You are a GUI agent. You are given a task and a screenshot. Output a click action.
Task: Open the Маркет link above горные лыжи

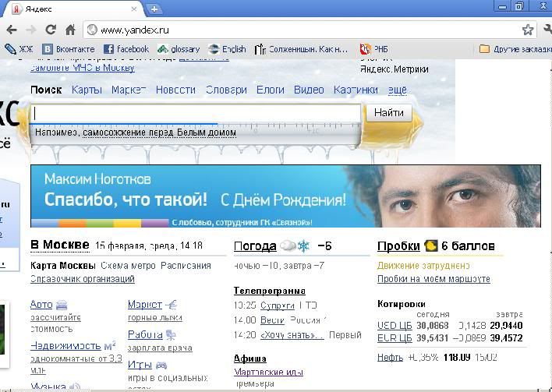(145, 305)
